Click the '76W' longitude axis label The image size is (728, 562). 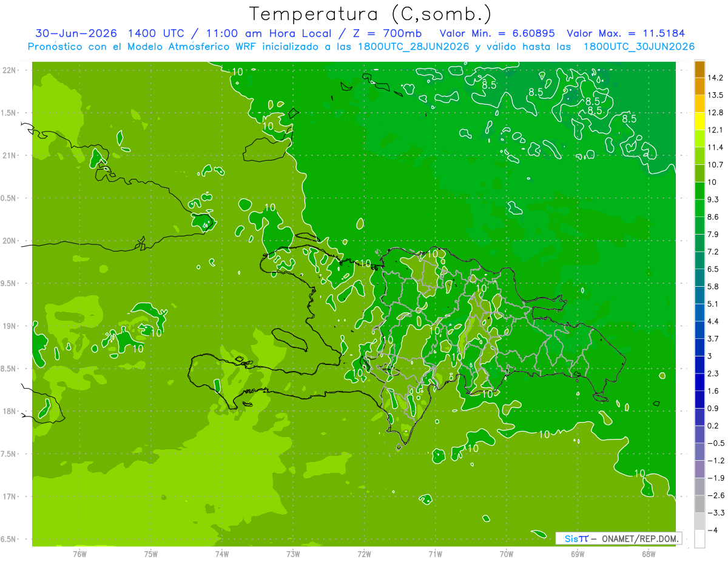(x=79, y=554)
